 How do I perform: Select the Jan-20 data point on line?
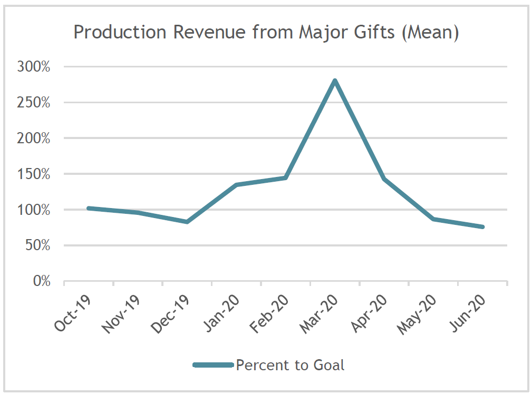pyautogui.click(x=237, y=185)
